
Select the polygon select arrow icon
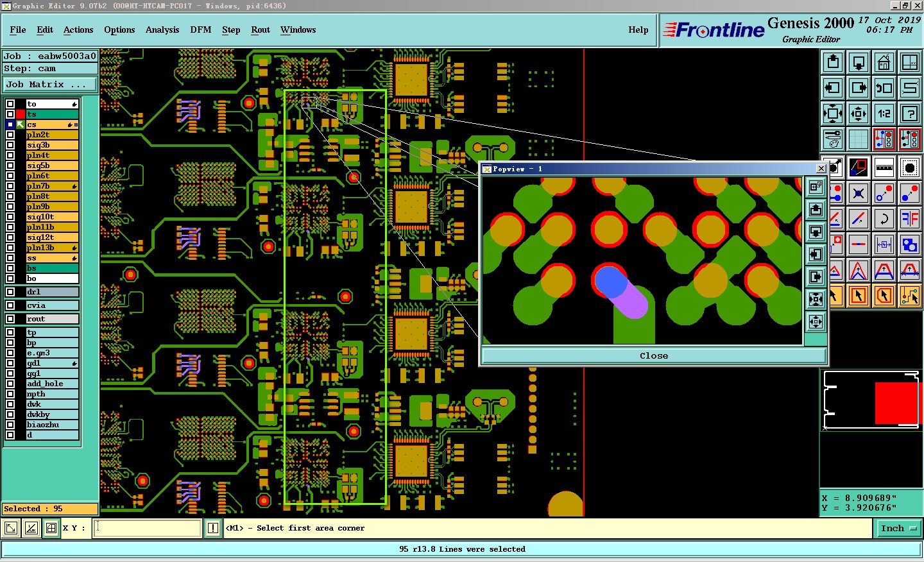(884, 296)
